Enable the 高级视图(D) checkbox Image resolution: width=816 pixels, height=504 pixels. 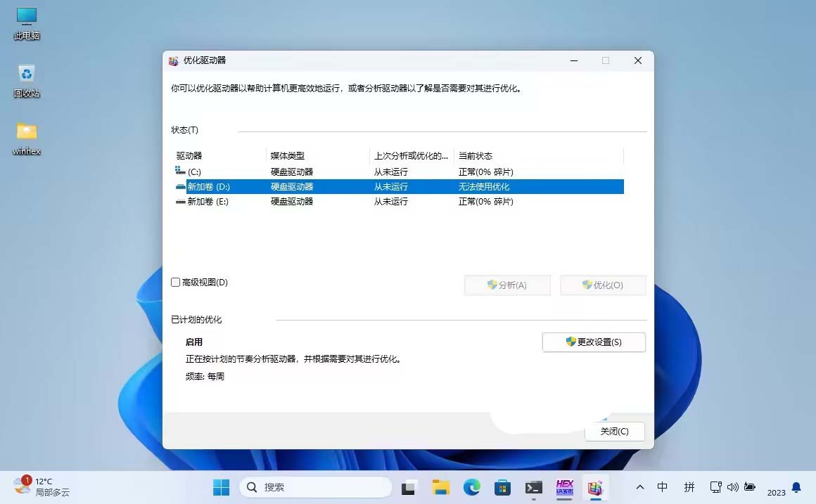pyautogui.click(x=175, y=283)
